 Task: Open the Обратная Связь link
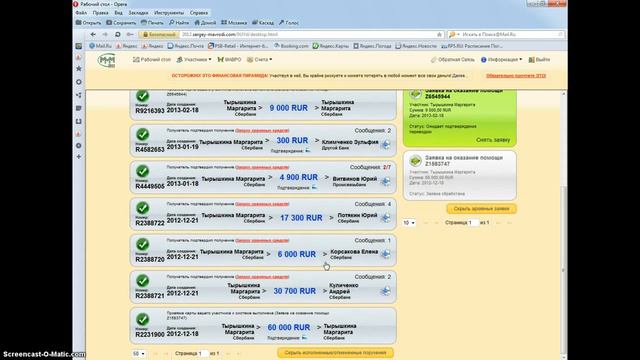pyautogui.click(x=453, y=60)
